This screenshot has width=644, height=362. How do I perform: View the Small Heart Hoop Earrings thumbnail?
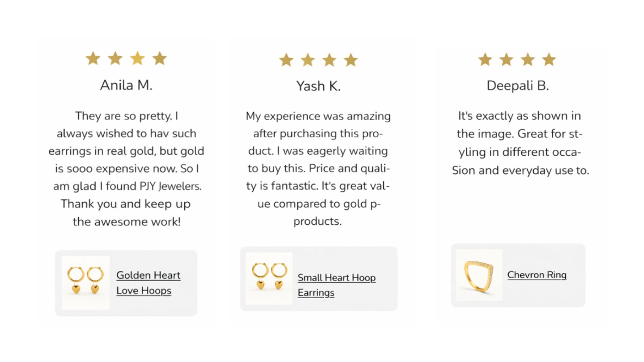click(x=269, y=278)
